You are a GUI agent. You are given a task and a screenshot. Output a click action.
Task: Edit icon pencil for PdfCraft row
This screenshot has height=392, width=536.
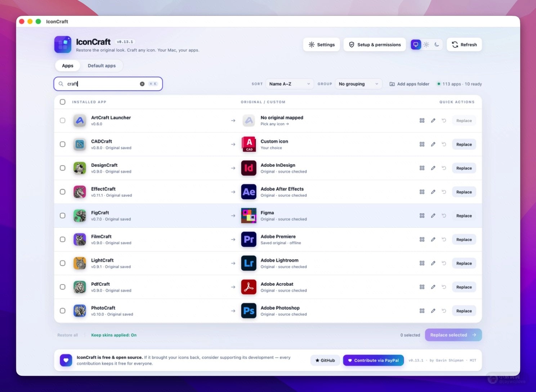point(433,287)
